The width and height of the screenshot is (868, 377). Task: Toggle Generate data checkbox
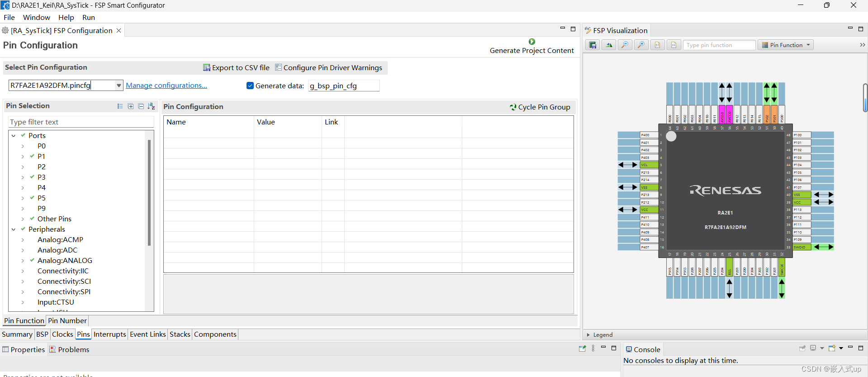250,86
